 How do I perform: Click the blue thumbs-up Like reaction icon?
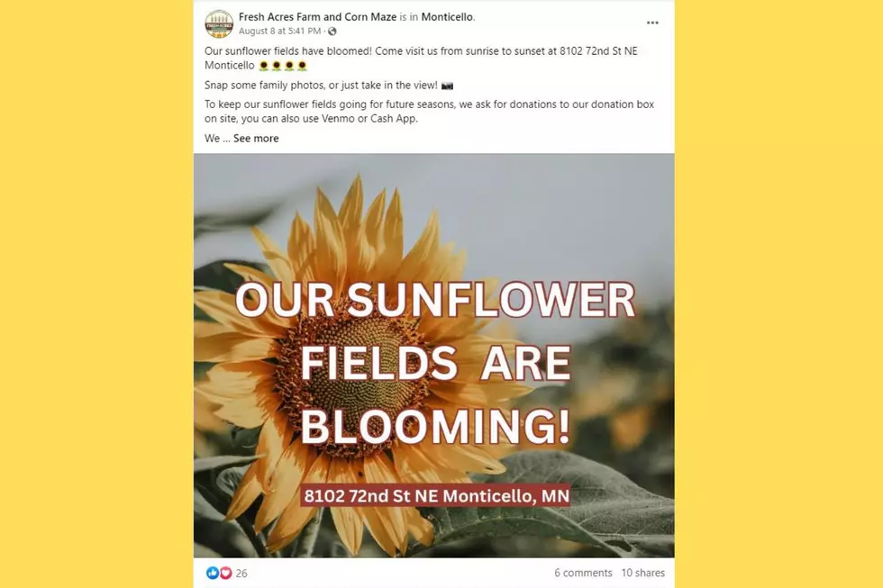(x=213, y=573)
